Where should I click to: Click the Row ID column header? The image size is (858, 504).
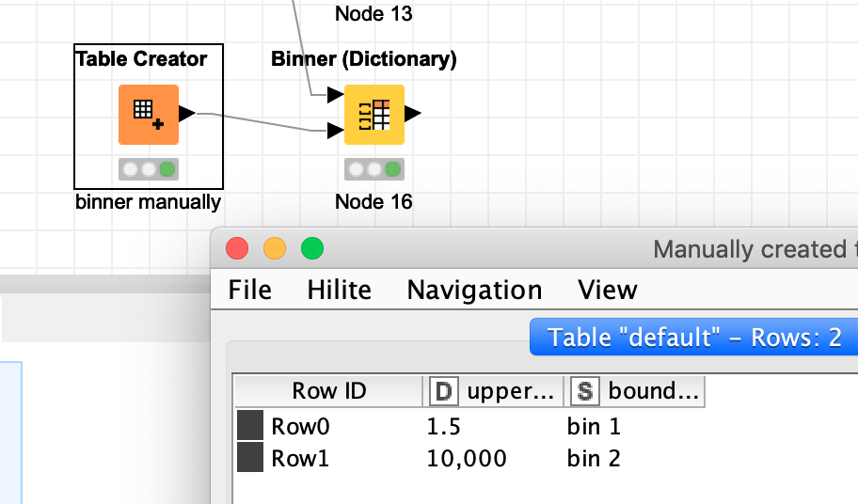pyautogui.click(x=328, y=391)
